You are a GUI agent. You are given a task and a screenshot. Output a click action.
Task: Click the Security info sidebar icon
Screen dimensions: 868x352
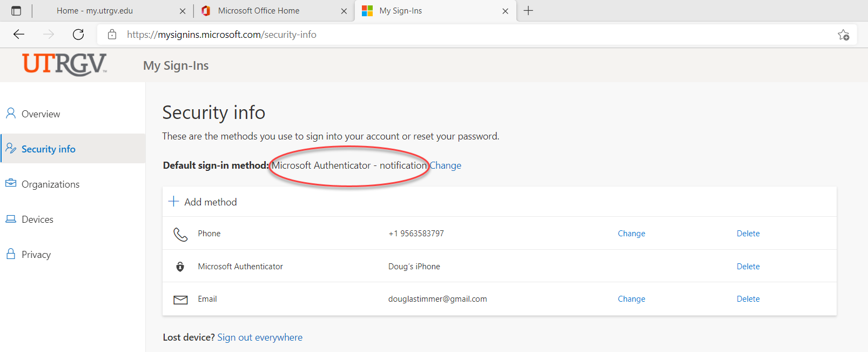(11, 148)
